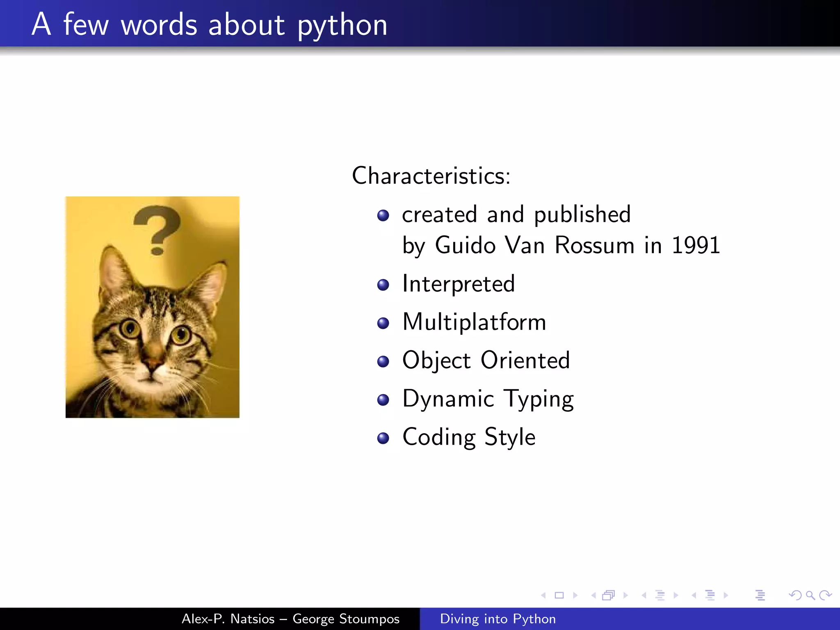Click the confused cat picture
This screenshot has height=630, width=840.
click(x=153, y=307)
